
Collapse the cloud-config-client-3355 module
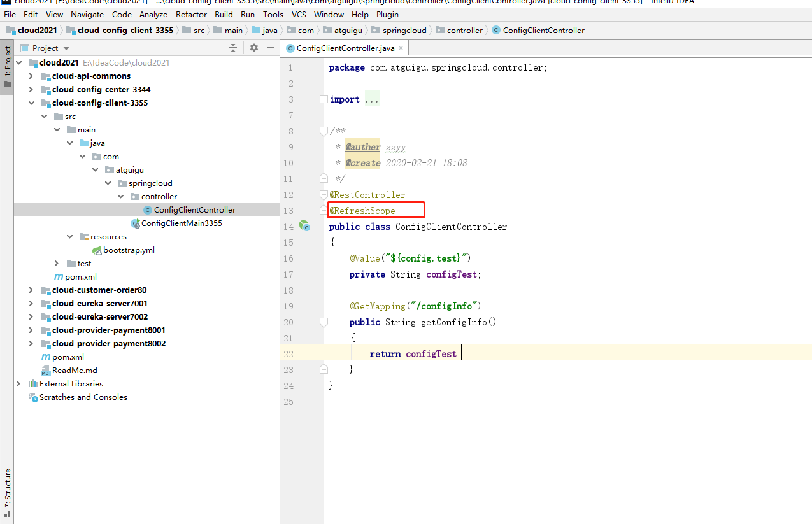tap(31, 103)
